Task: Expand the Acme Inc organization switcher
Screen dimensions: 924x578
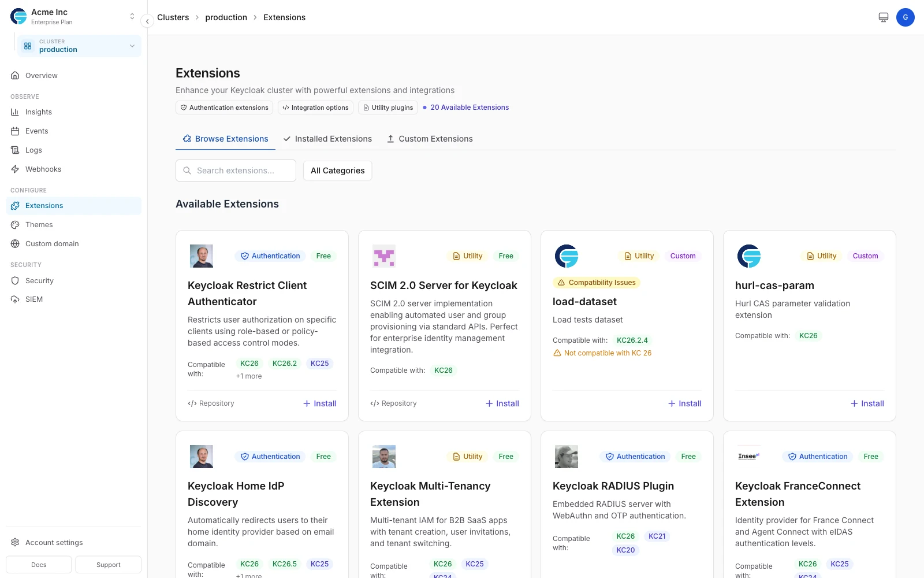Action: tap(132, 17)
